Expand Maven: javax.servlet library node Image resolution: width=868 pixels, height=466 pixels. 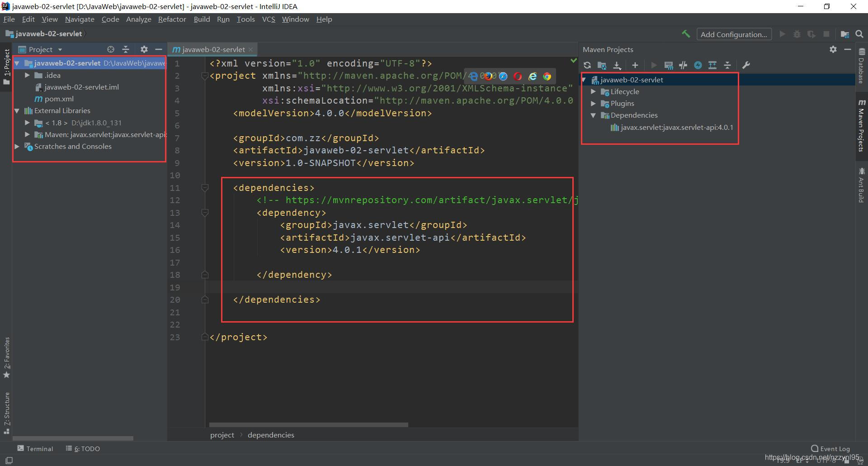tap(27, 134)
